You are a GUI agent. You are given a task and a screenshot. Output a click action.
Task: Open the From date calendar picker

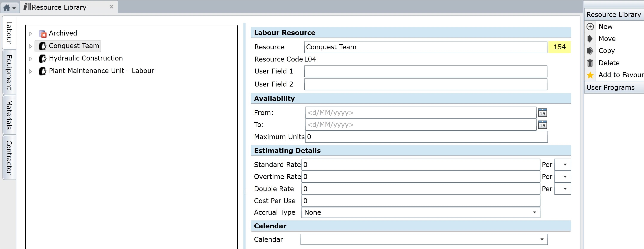542,113
